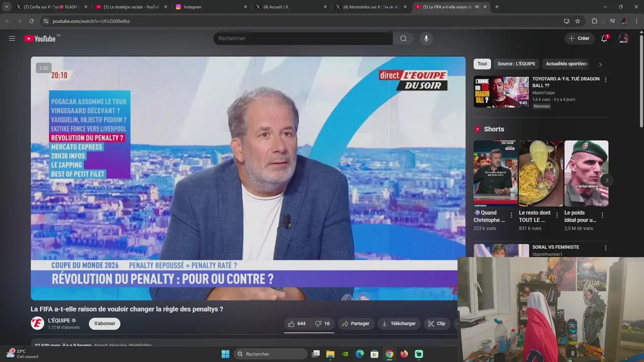Select the Actualités sportives chip
Viewport: 644px width, 362px height.
567,64
